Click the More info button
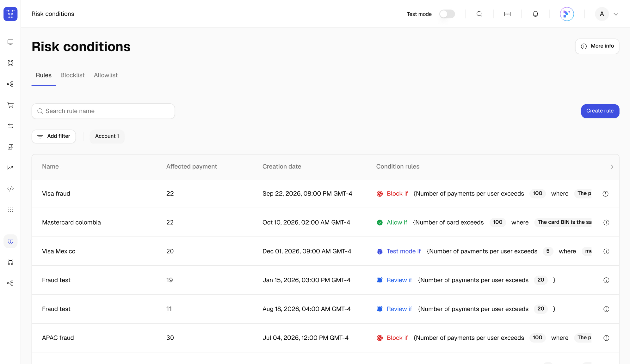This screenshot has width=630, height=364. click(x=597, y=46)
